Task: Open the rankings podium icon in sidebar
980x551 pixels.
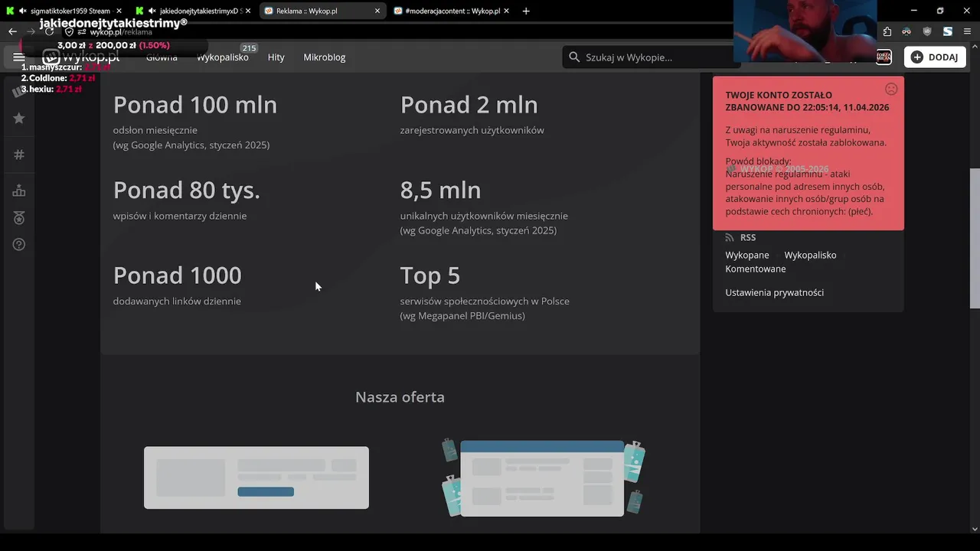Action: (19, 191)
